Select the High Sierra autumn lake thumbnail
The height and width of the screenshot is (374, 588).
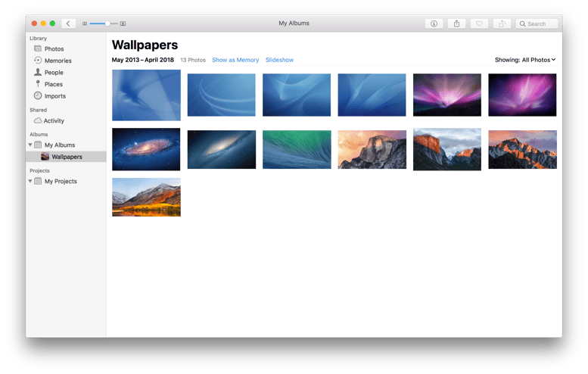pos(146,198)
